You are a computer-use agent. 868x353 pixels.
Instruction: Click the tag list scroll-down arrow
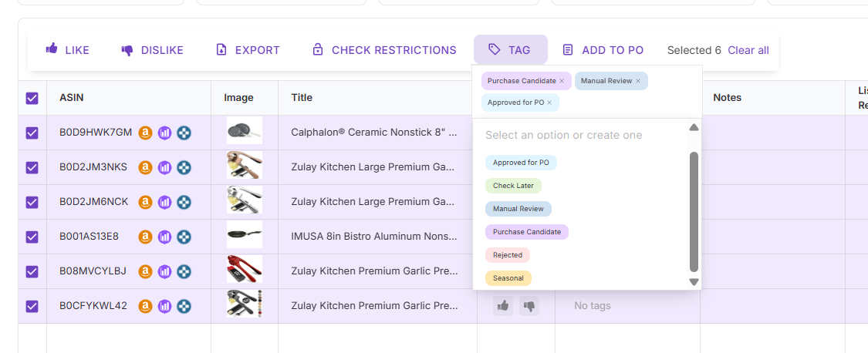pos(694,282)
